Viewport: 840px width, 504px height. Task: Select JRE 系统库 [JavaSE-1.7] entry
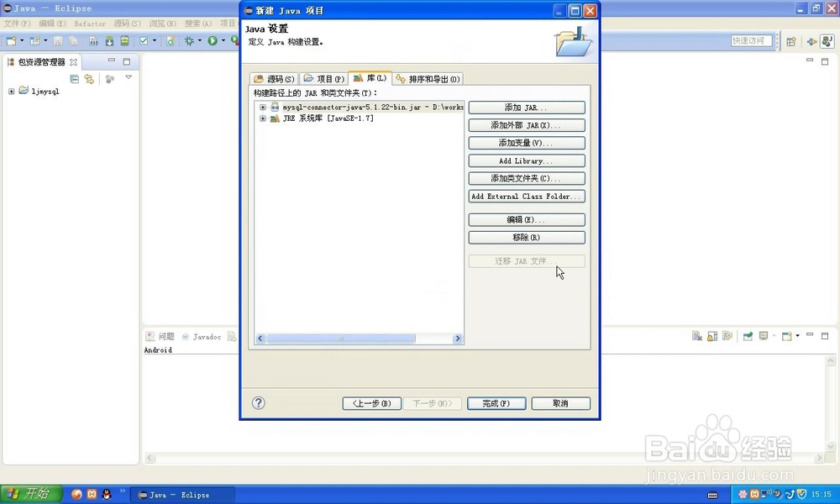pyautogui.click(x=328, y=118)
